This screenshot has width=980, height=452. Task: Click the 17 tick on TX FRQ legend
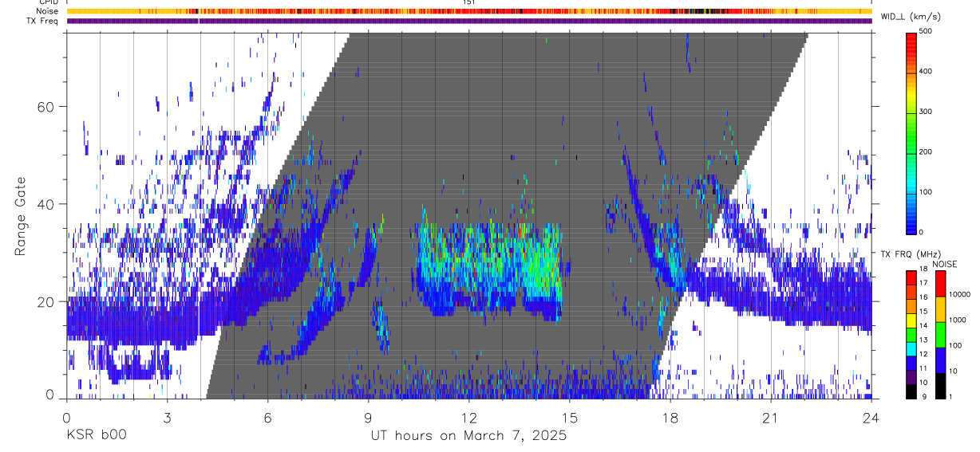(x=922, y=283)
